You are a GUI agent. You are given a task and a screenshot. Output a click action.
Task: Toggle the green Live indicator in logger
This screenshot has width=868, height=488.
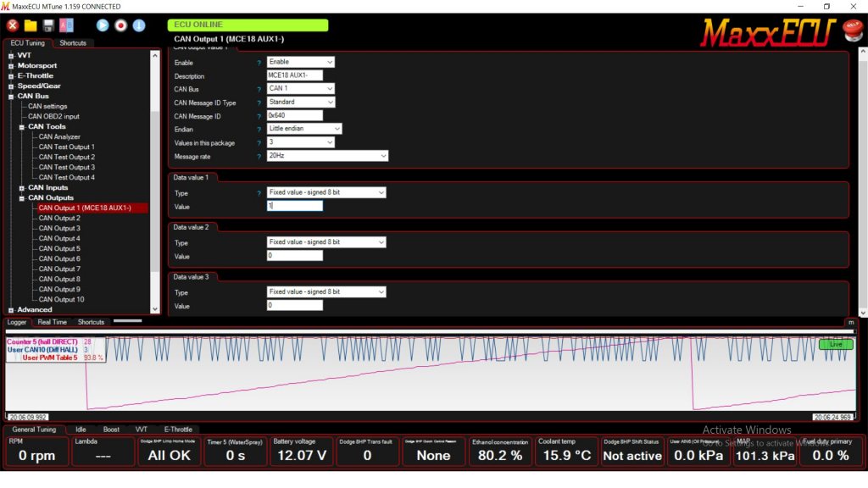(x=835, y=344)
